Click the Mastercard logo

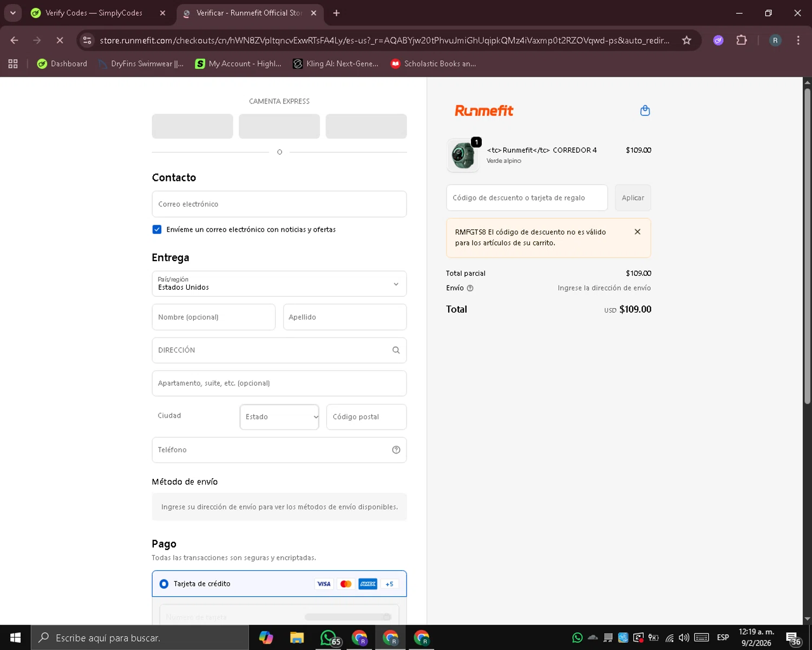(x=345, y=584)
